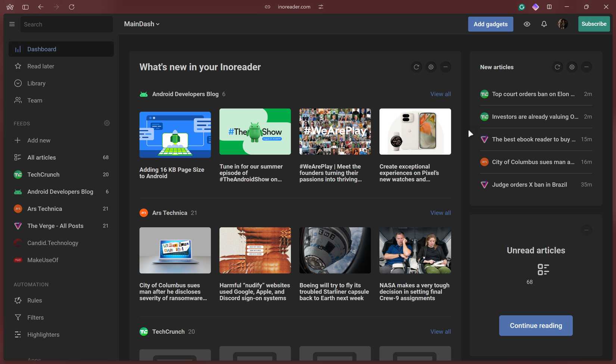The height and width of the screenshot is (364, 616).
Task: Click "View all" next to Ars Technica
Action: click(440, 213)
